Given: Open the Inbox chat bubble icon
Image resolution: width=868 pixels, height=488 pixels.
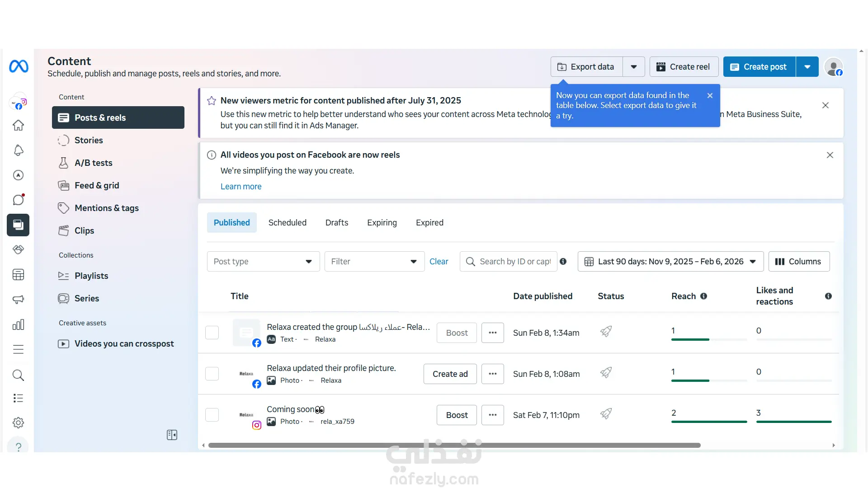Looking at the screenshot, I should 18,200.
